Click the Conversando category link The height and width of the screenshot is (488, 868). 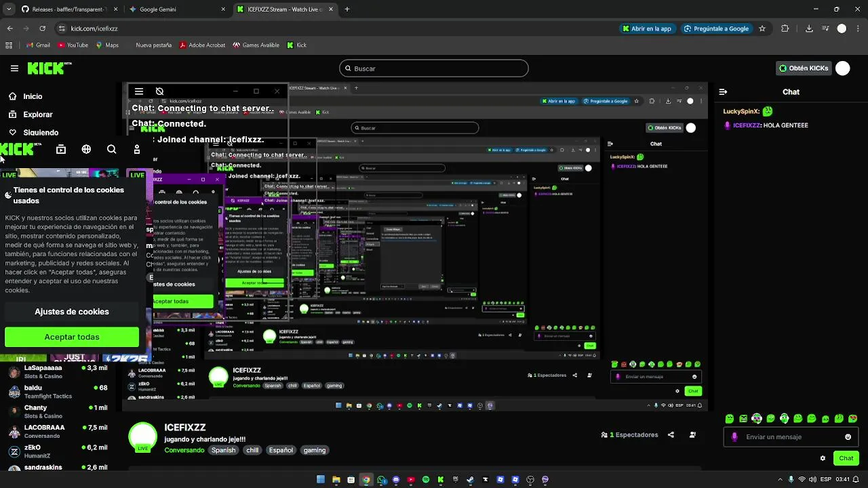(184, 450)
